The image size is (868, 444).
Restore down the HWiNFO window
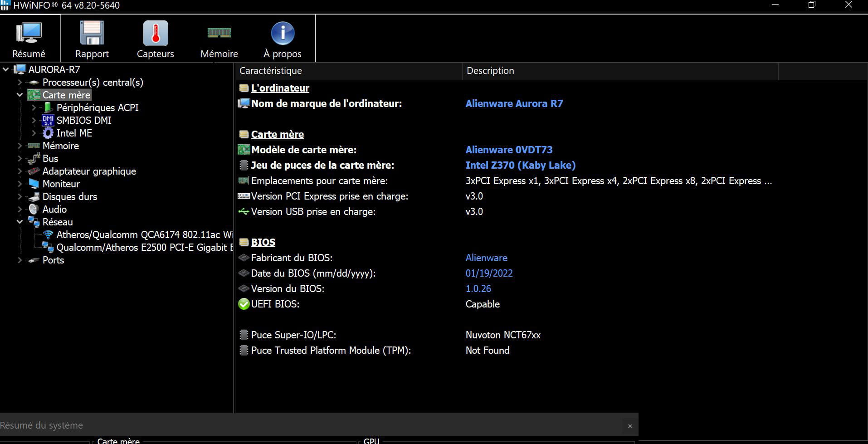click(812, 5)
